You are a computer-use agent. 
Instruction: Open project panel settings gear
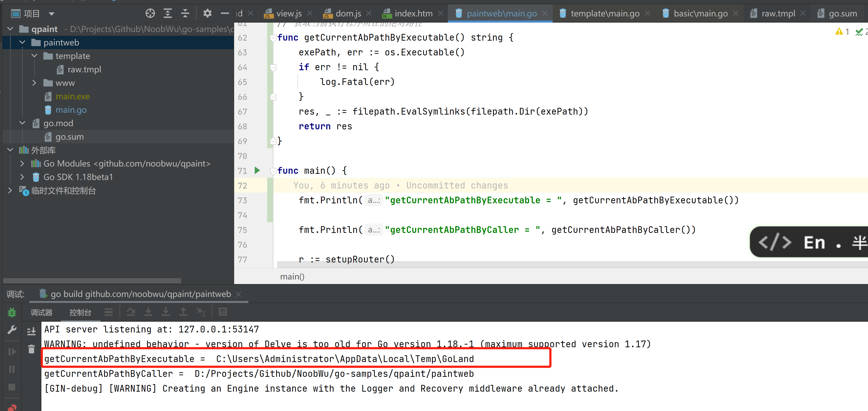click(x=207, y=13)
